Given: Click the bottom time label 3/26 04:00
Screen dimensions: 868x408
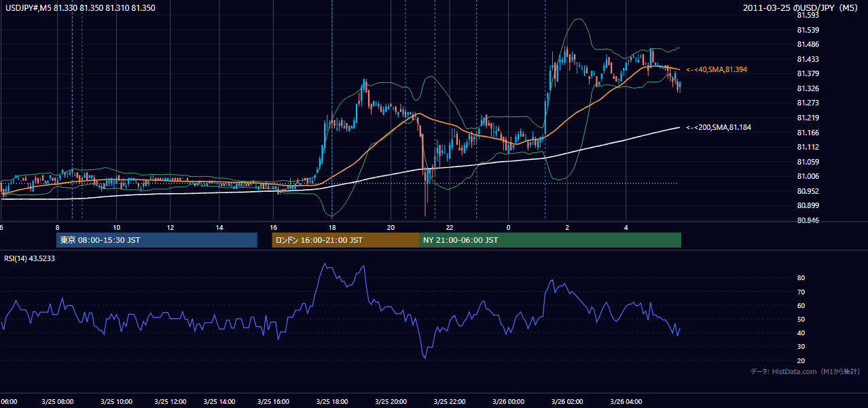Looking at the screenshot, I should (626, 401).
